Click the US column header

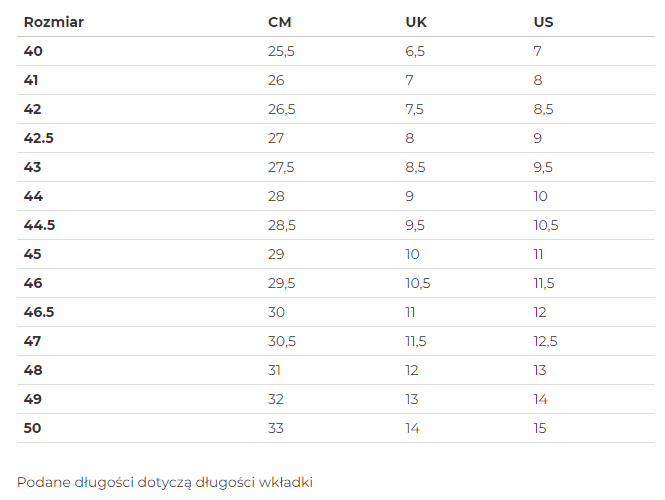pos(543,22)
